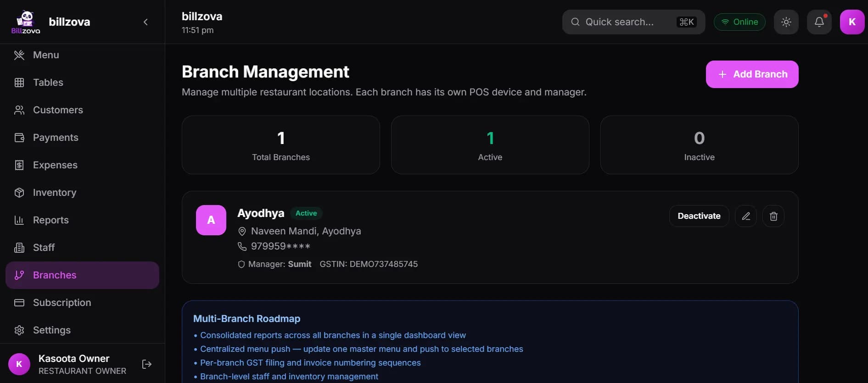
Task: Click the ⌘K shortcut badge
Action: coord(687,22)
